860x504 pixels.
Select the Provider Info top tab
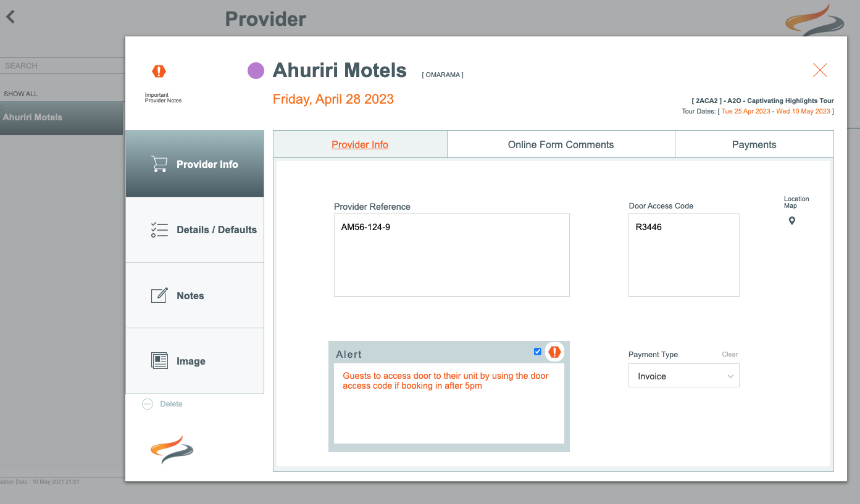[x=360, y=145]
